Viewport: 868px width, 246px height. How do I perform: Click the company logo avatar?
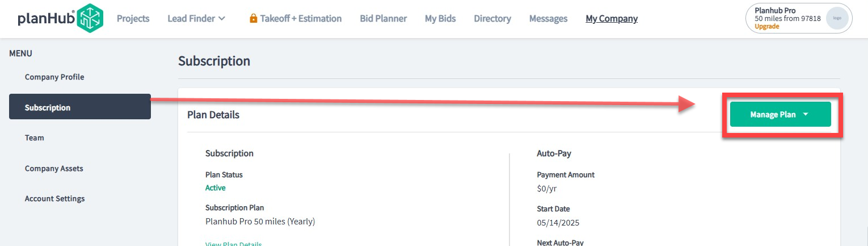tap(836, 18)
